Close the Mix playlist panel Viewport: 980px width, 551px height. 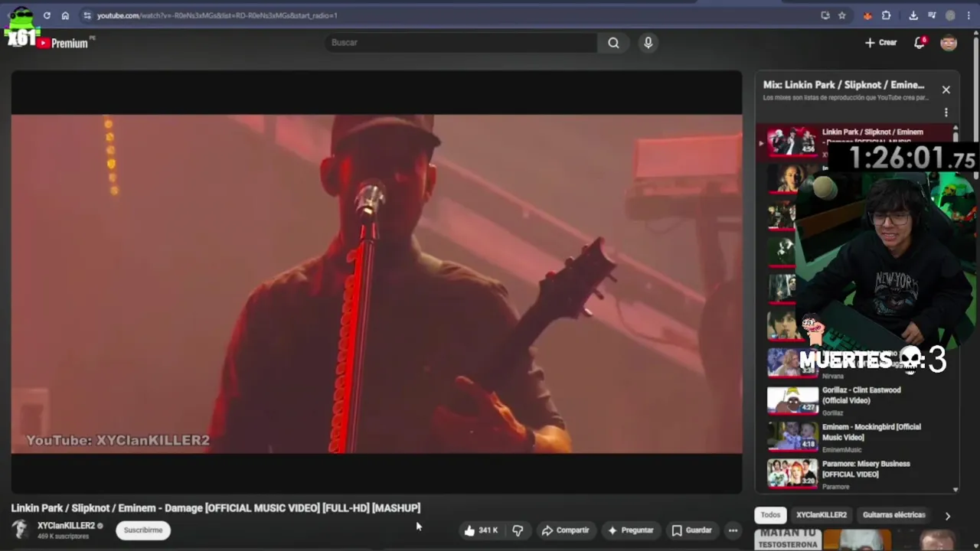[946, 90]
